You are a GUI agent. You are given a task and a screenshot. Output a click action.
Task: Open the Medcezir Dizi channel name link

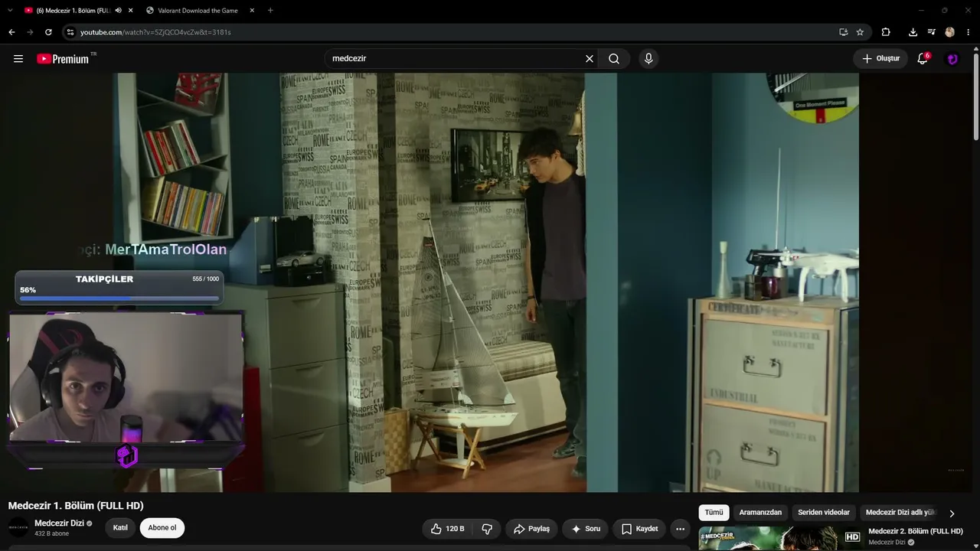[59, 523]
